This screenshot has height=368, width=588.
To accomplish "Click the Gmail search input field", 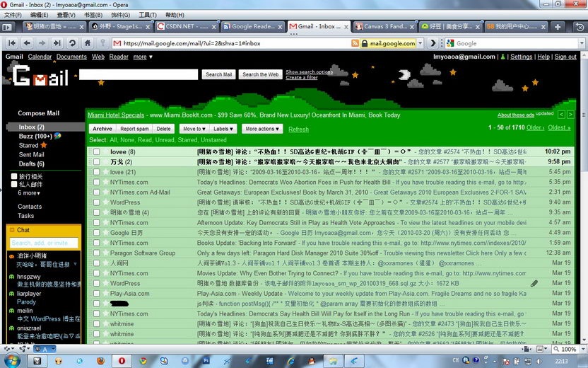I will click(139, 74).
